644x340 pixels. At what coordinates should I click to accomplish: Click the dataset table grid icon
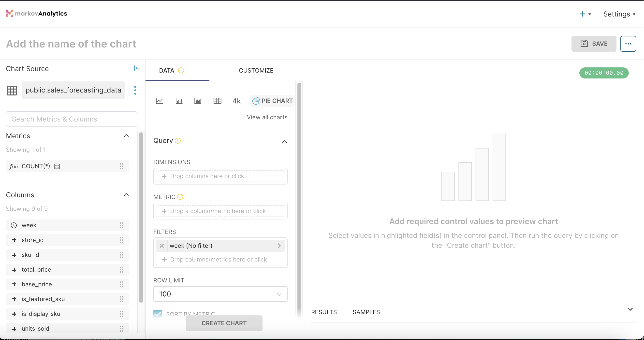pos(12,90)
